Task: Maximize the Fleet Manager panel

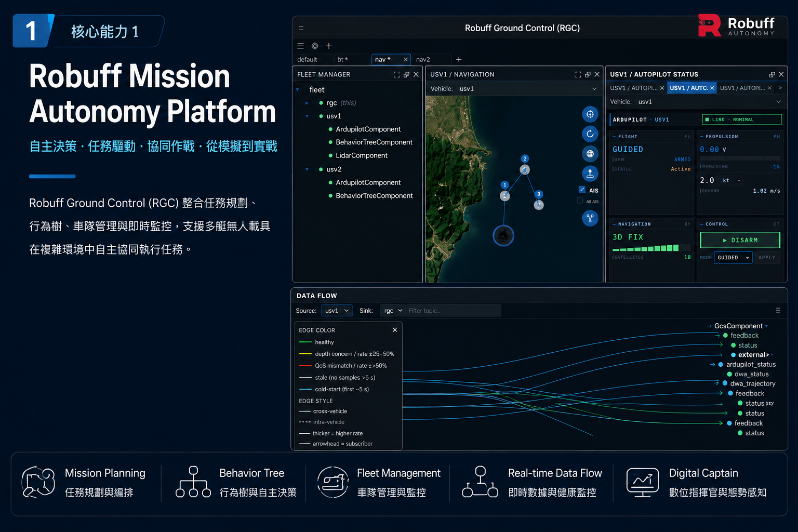Action: tap(396, 74)
